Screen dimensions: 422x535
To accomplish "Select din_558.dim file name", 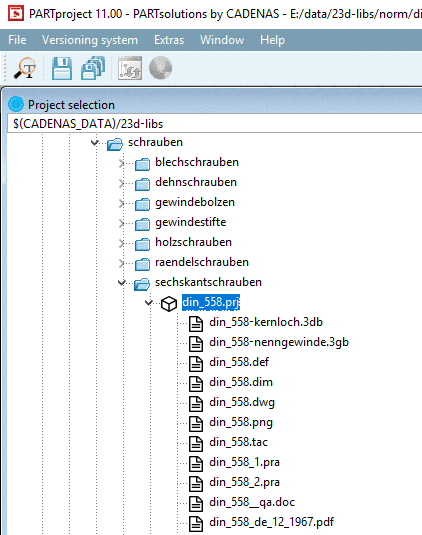I will pyautogui.click(x=241, y=382).
